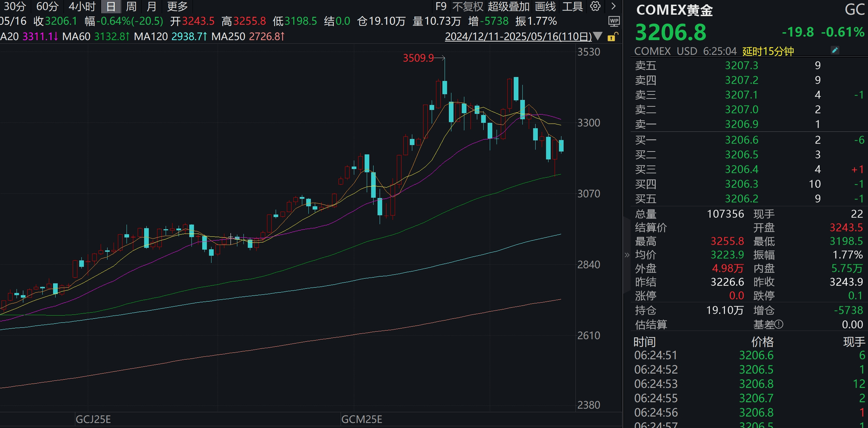Click the WP monitor icon

tap(614, 21)
